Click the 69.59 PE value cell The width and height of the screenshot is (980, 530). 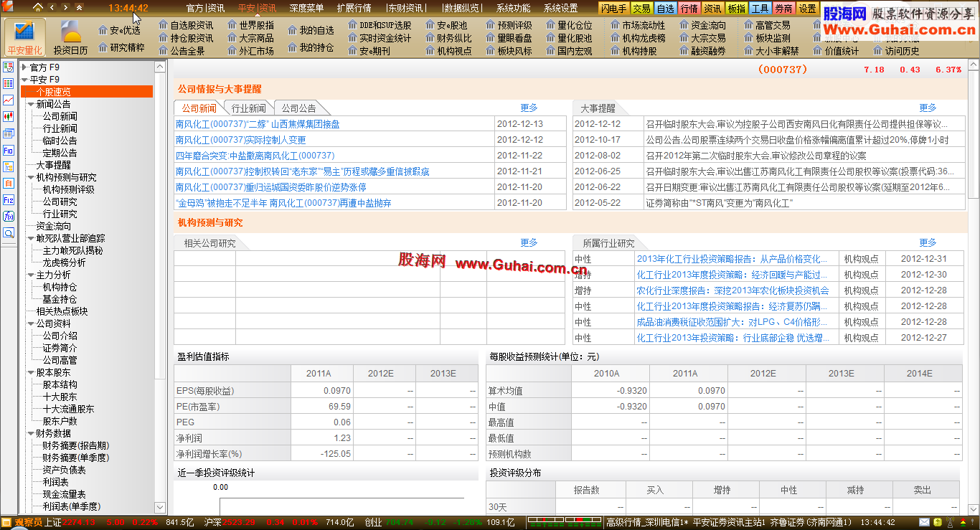click(x=321, y=407)
